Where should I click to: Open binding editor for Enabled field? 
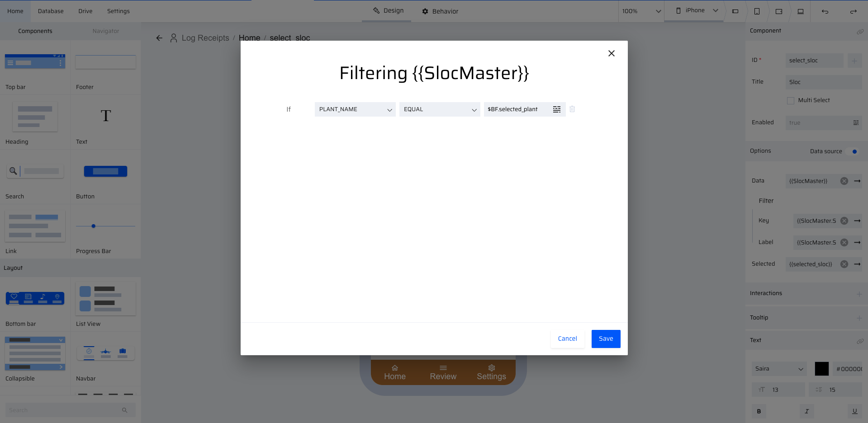point(856,123)
